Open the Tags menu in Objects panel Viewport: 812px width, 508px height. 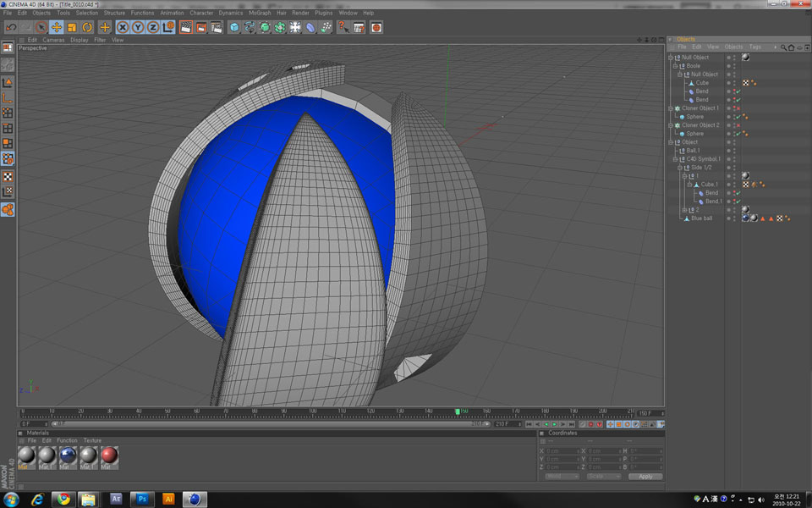point(755,47)
